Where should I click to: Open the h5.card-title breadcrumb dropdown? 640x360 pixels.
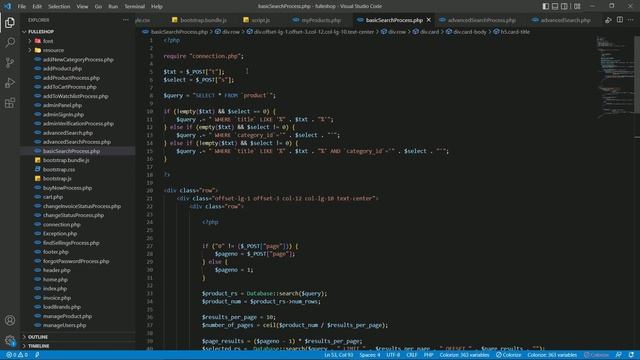512,31
